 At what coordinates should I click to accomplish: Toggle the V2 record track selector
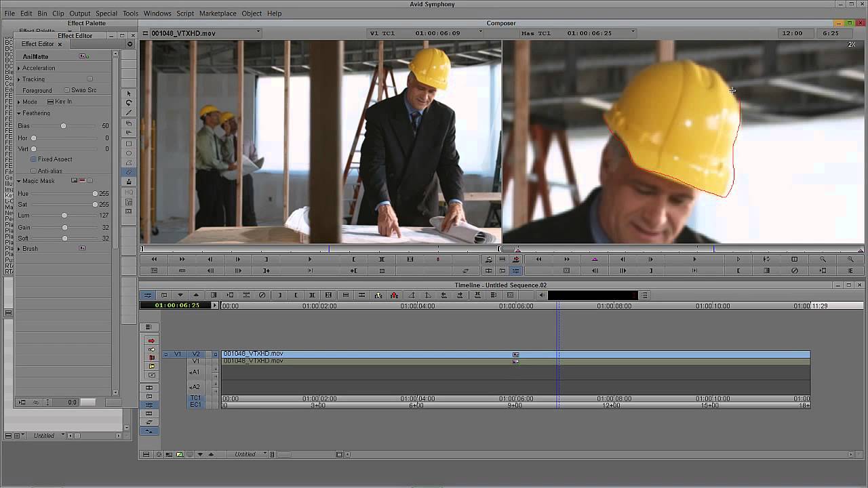[x=196, y=354]
